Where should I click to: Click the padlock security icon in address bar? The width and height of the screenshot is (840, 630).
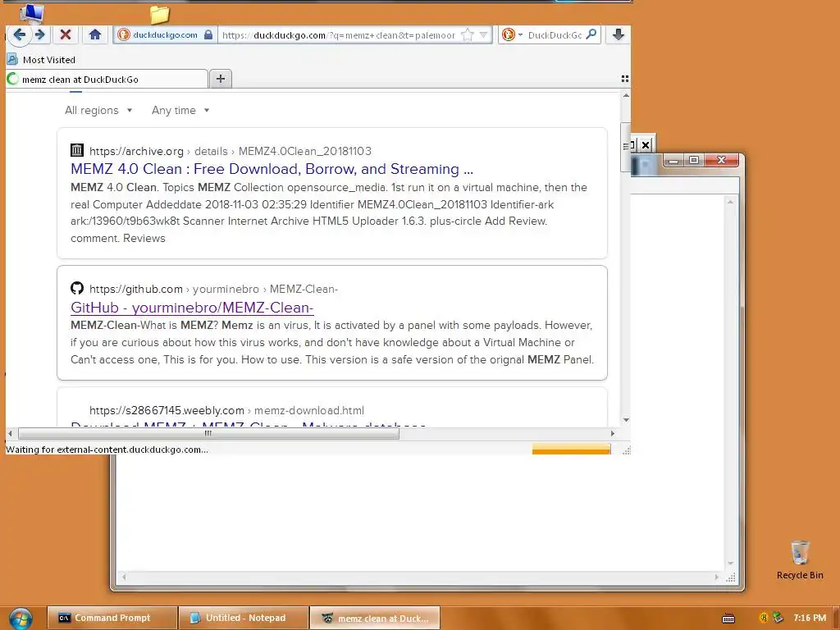pos(208,34)
